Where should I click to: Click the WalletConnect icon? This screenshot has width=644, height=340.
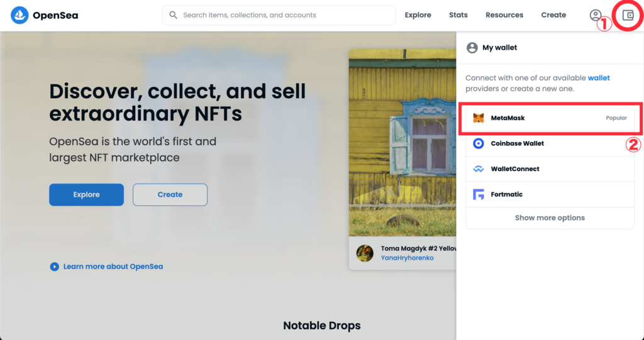[479, 169]
